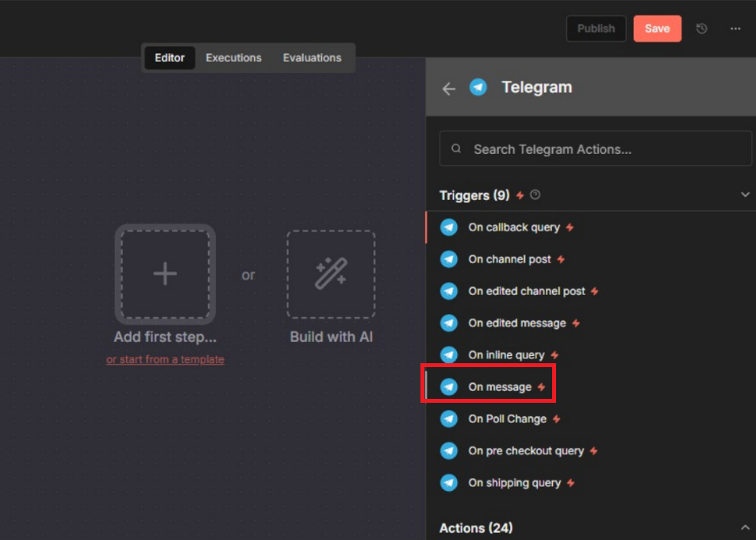Click the Telegram icon for On callback query
The height and width of the screenshot is (540, 756).
click(449, 227)
